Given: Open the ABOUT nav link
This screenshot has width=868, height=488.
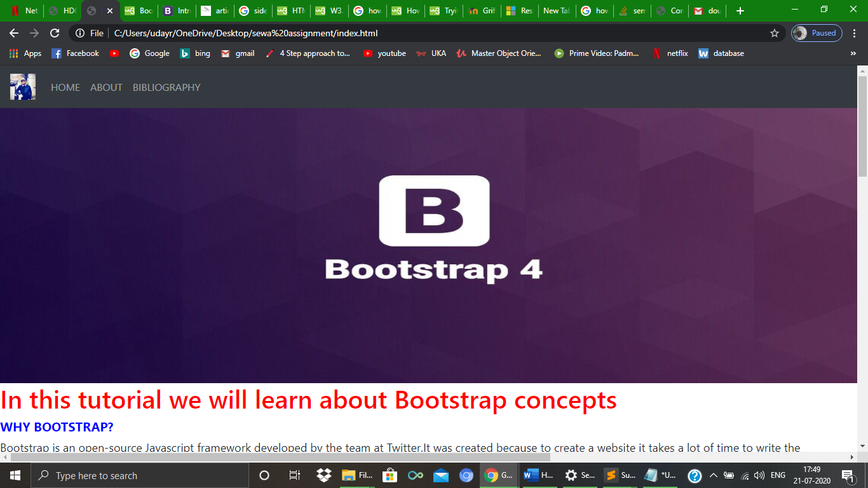Looking at the screenshot, I should coord(106,88).
